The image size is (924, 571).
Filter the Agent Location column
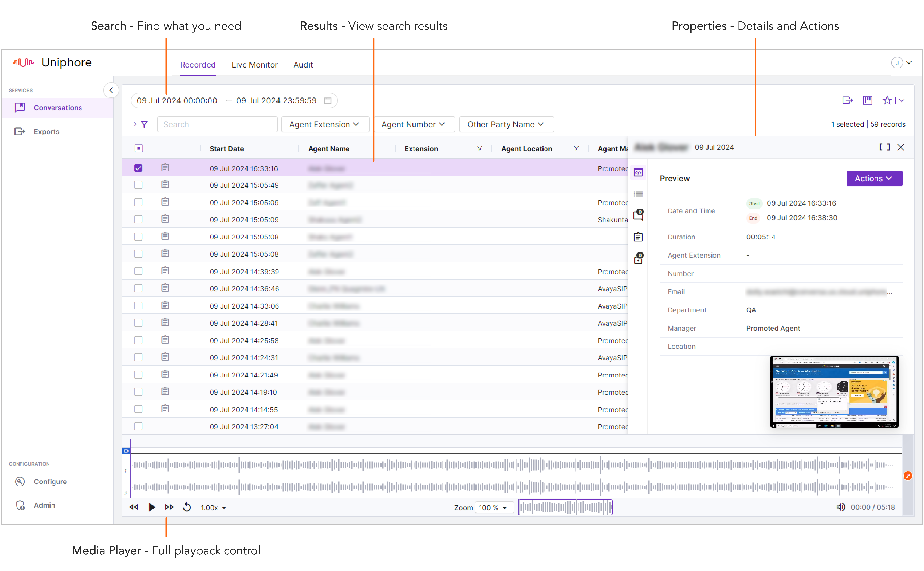click(x=576, y=148)
